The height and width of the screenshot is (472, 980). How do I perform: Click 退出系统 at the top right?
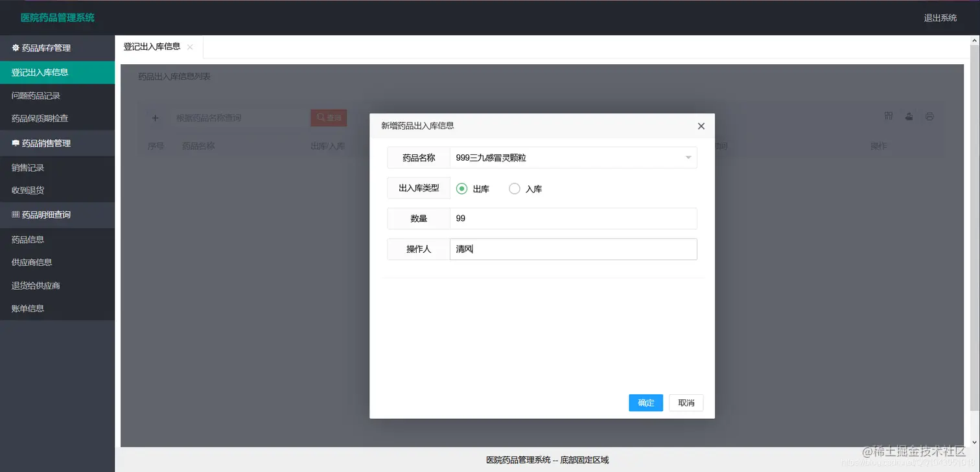[x=940, y=18]
